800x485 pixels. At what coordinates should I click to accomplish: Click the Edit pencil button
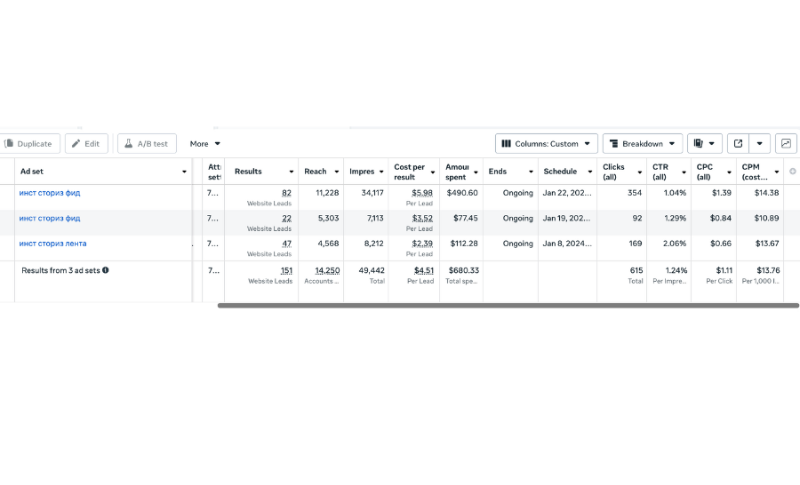pyautogui.click(x=86, y=144)
